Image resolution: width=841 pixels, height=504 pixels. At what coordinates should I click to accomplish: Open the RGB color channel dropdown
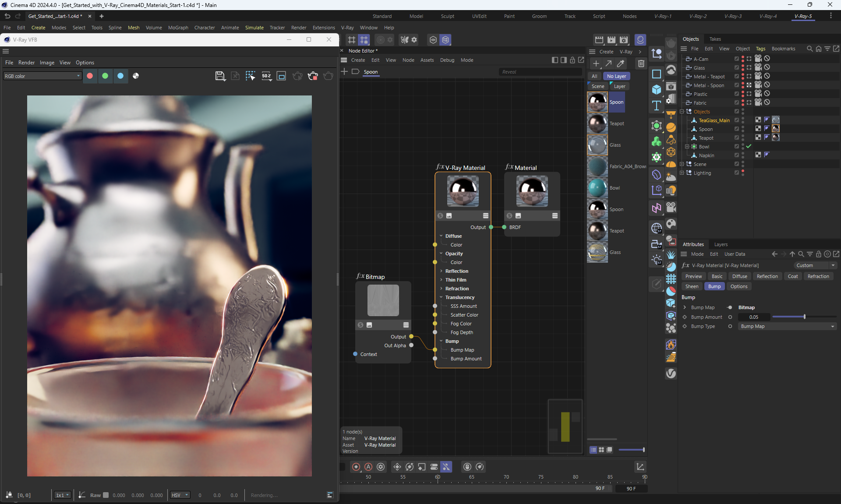click(42, 76)
